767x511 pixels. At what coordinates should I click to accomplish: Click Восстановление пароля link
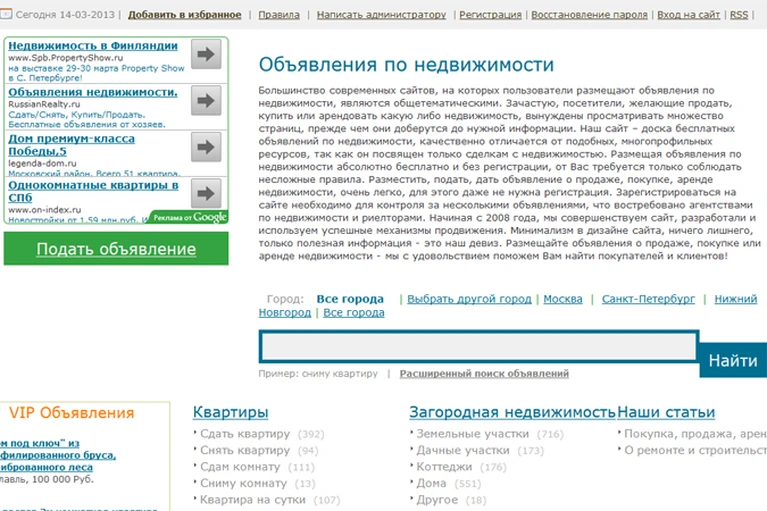coord(589,15)
